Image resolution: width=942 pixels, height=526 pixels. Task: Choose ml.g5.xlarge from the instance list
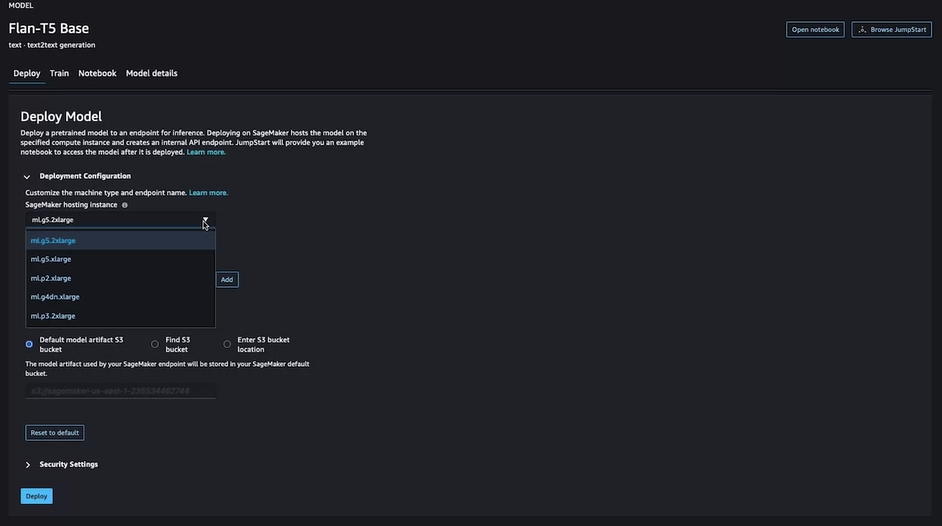point(120,259)
